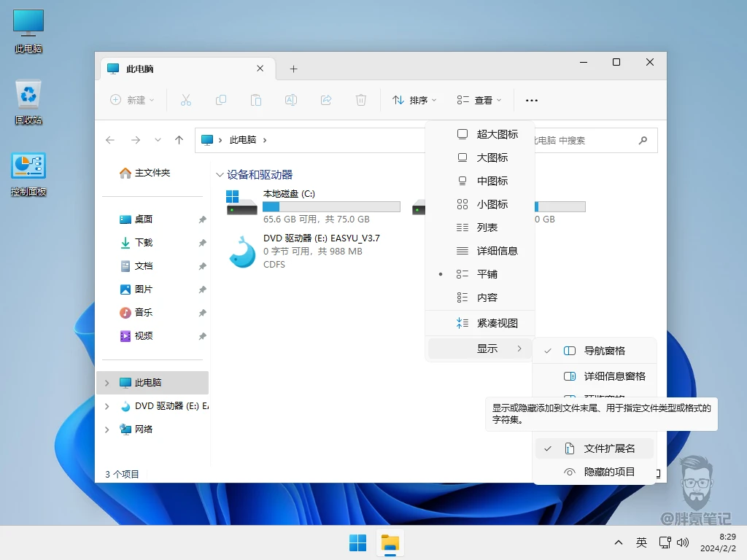The width and height of the screenshot is (747, 560).
Task: Toggle 紧凑视图 compact view
Action: (x=480, y=323)
